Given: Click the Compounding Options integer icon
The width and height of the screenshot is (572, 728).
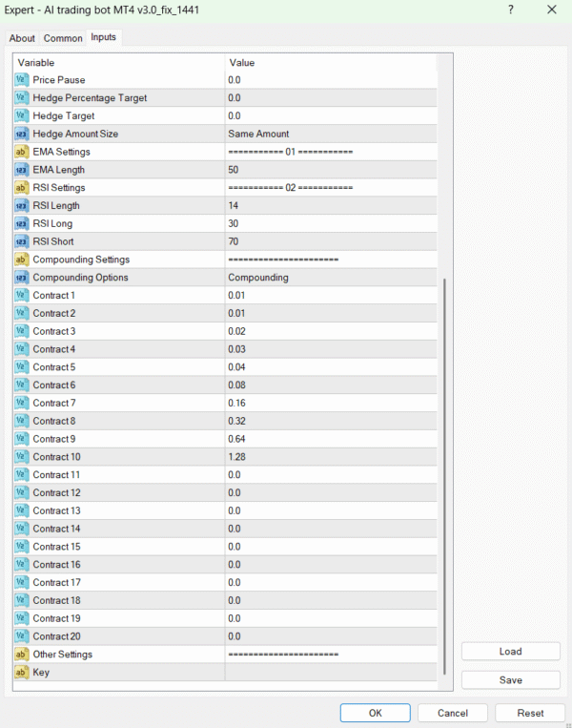Looking at the screenshot, I should pos(21,278).
